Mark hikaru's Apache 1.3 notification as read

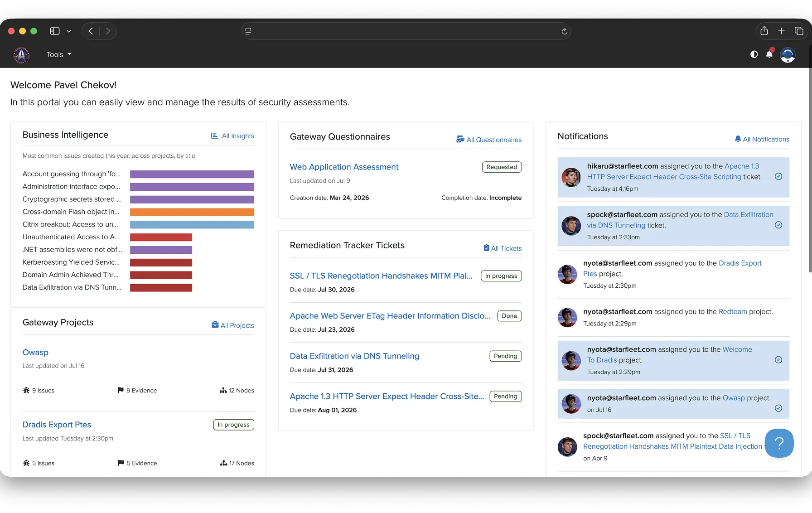click(778, 177)
